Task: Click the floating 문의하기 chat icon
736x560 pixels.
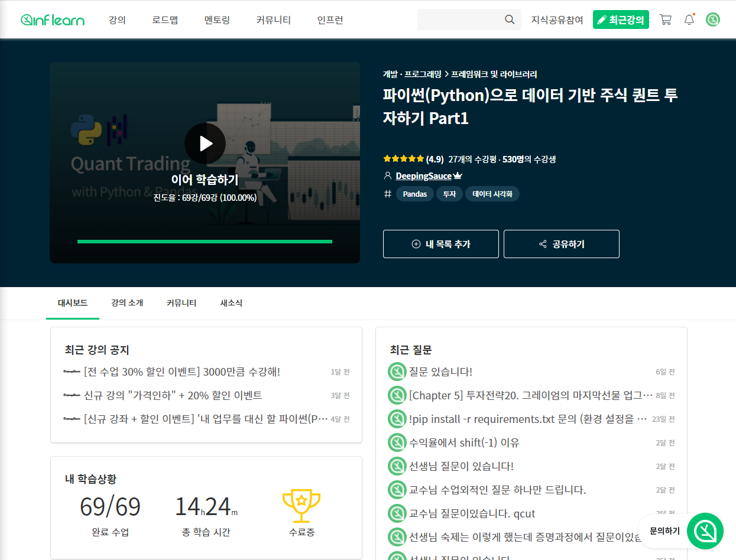Action: click(705, 531)
